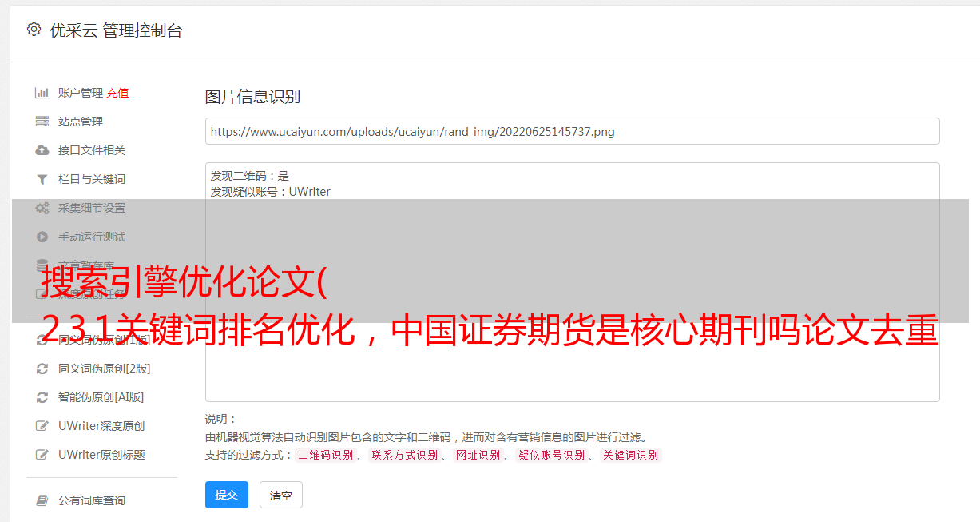Click the play icon for 手动运行测试
The width and height of the screenshot is (980, 522).
42,237
